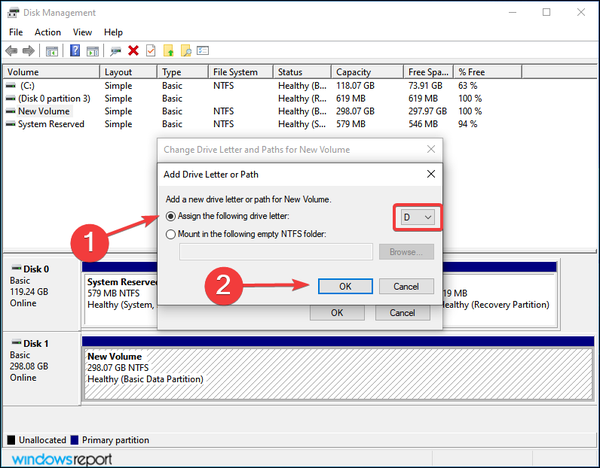The height and width of the screenshot is (468, 600).
Task: Click the blue Primary partition legend swatch
Action: [x=75, y=440]
